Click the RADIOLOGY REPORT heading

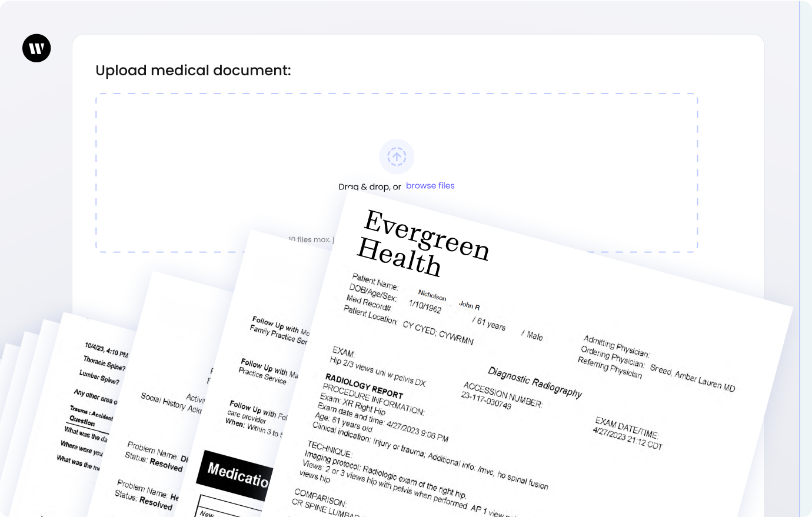(364, 386)
